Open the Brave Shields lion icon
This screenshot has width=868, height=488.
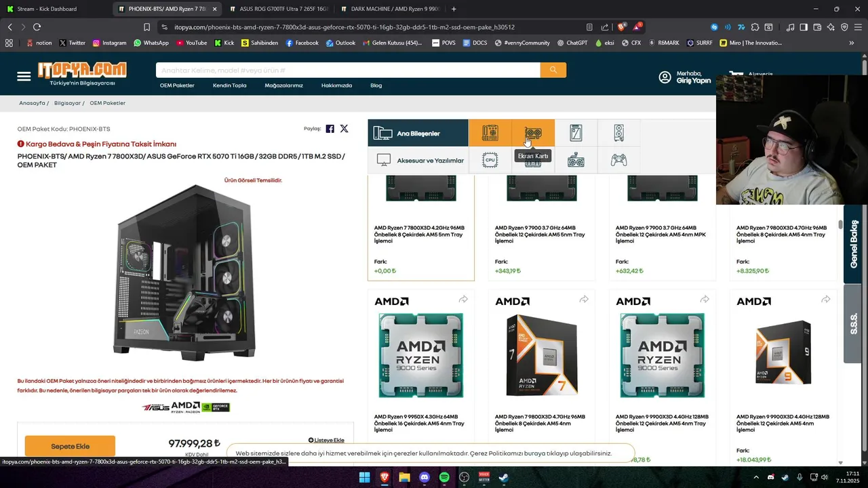coord(621,27)
